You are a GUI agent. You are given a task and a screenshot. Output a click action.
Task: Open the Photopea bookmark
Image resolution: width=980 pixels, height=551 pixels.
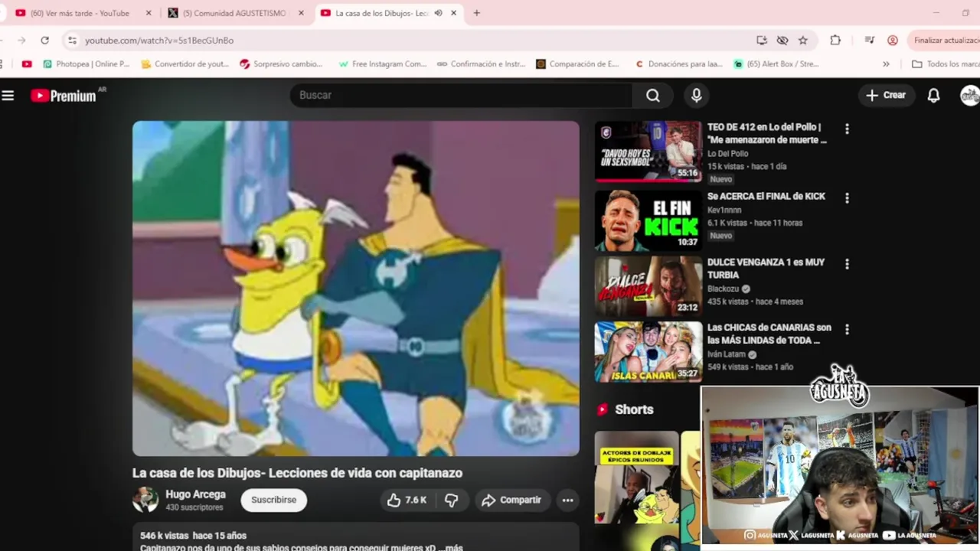(87, 64)
